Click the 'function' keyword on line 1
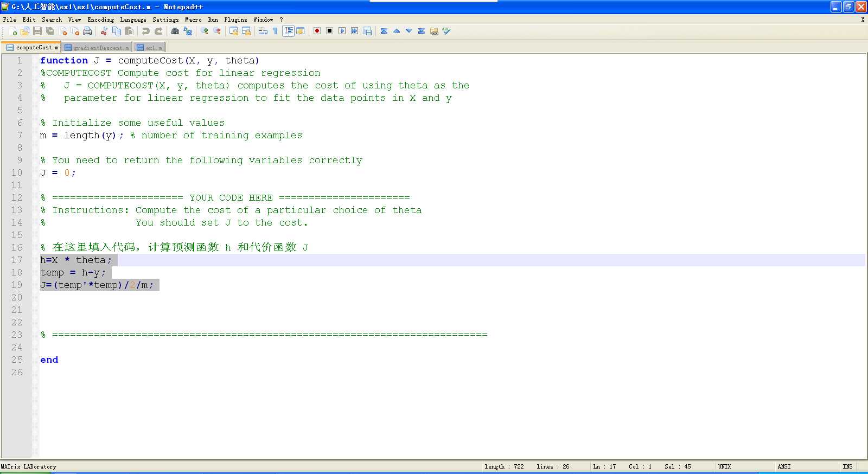 point(64,61)
